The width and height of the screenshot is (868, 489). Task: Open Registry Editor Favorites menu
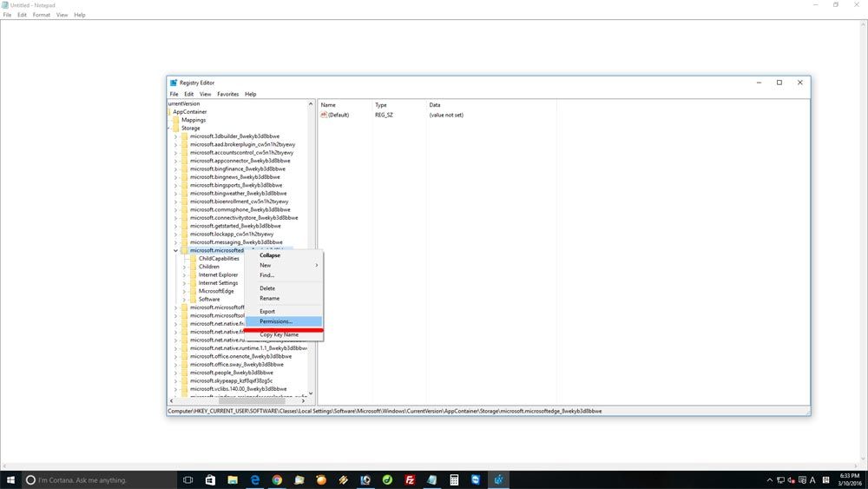click(x=228, y=94)
